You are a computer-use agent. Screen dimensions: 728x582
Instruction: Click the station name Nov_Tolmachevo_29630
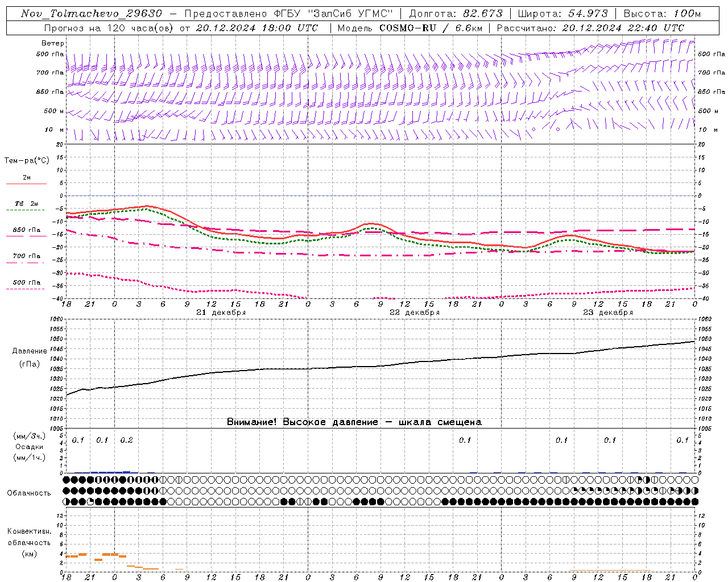92,14
